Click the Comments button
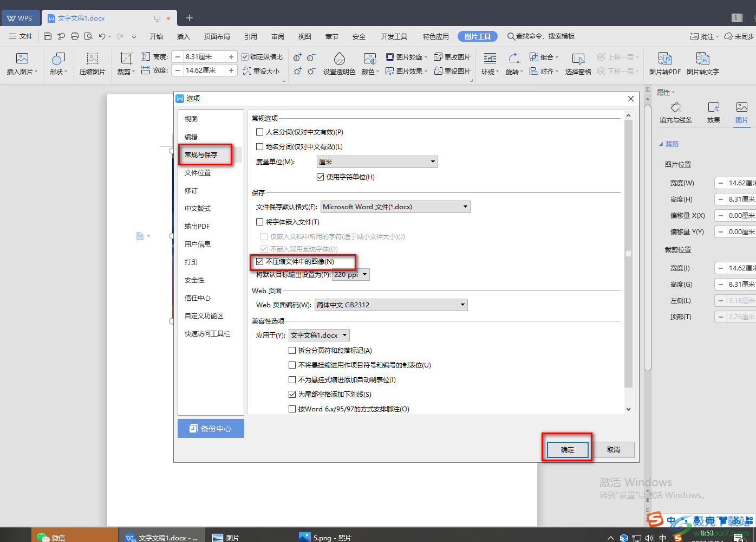This screenshot has width=756, height=542. click(705, 36)
